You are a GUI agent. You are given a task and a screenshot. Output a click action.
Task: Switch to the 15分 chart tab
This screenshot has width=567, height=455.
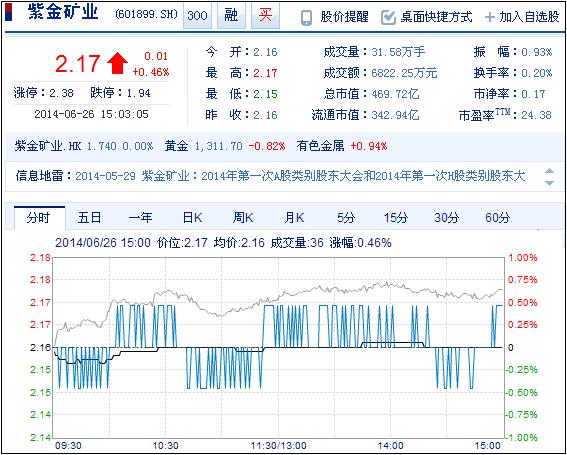point(396,218)
